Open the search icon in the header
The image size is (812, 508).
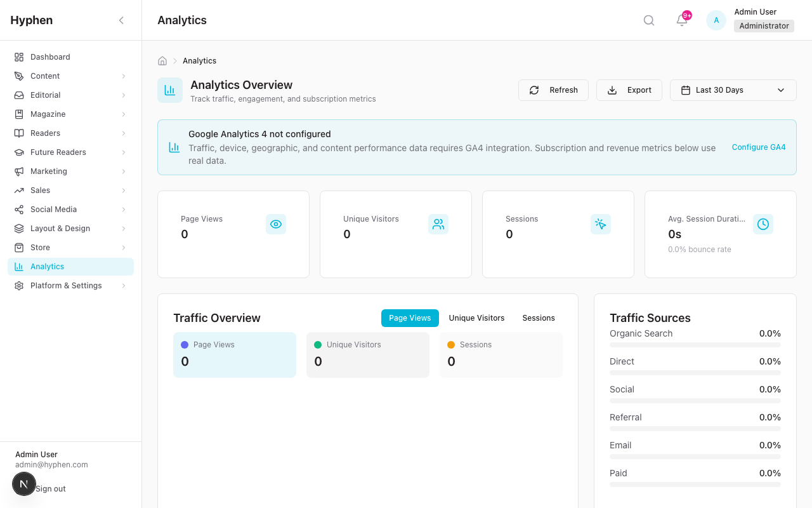[x=648, y=20]
